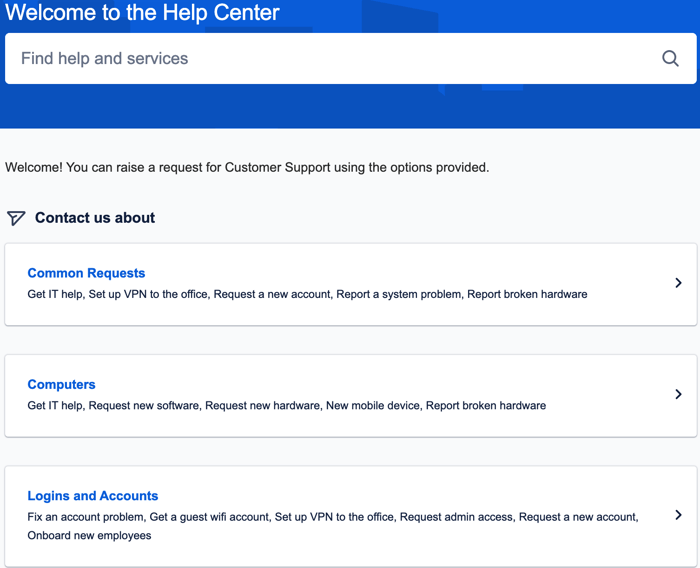The width and height of the screenshot is (700, 568).
Task: Open the Computers category link
Action: [x=61, y=384]
